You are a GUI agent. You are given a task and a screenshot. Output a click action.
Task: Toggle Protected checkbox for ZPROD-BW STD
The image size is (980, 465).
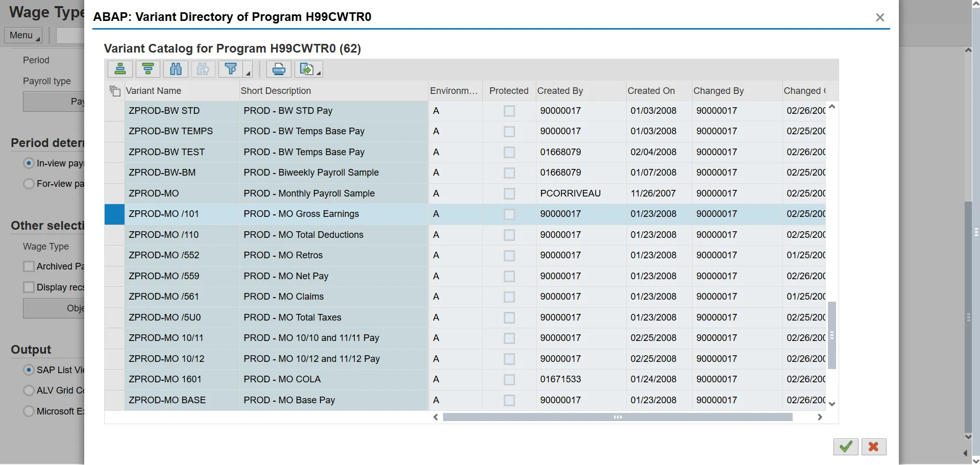(509, 111)
